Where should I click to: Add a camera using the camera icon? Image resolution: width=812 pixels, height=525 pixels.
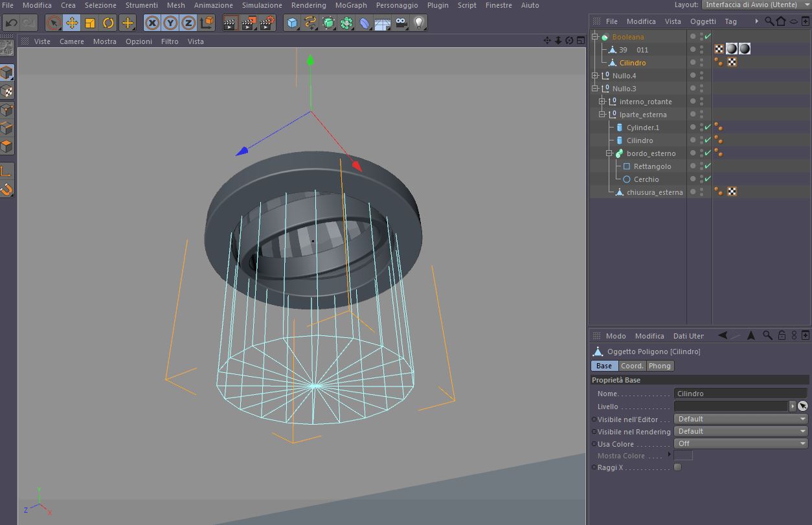click(401, 23)
